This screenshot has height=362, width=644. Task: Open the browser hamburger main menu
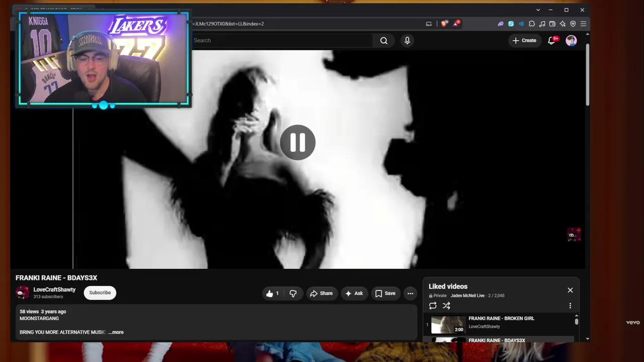coord(583,24)
